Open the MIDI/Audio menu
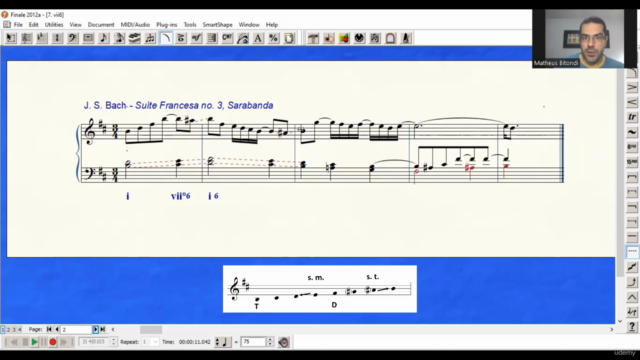Screen dimensions: 640x360 tap(135, 25)
